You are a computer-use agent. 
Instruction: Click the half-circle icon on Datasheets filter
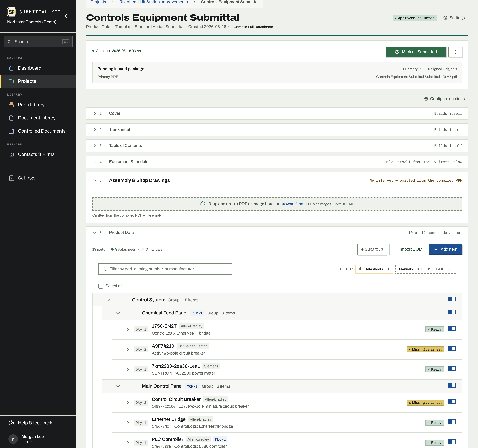(x=361, y=269)
